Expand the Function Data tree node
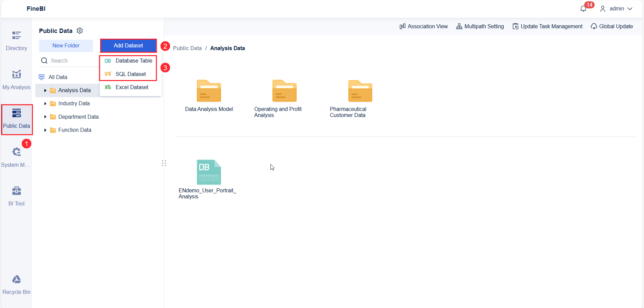644x308 pixels. pos(45,130)
